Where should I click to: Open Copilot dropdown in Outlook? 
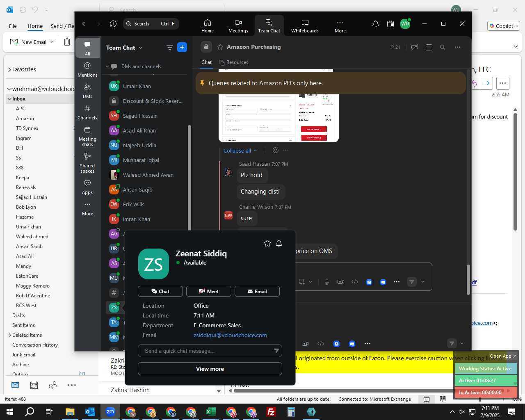[x=516, y=26]
